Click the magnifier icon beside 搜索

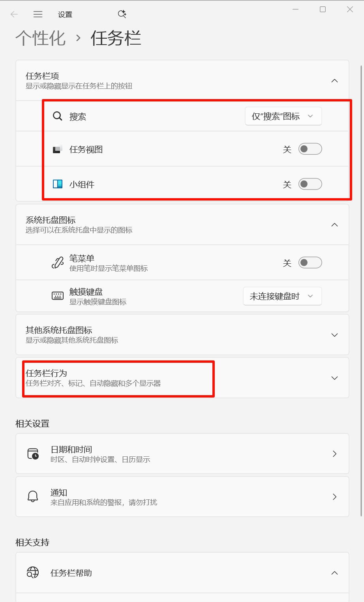pos(58,116)
